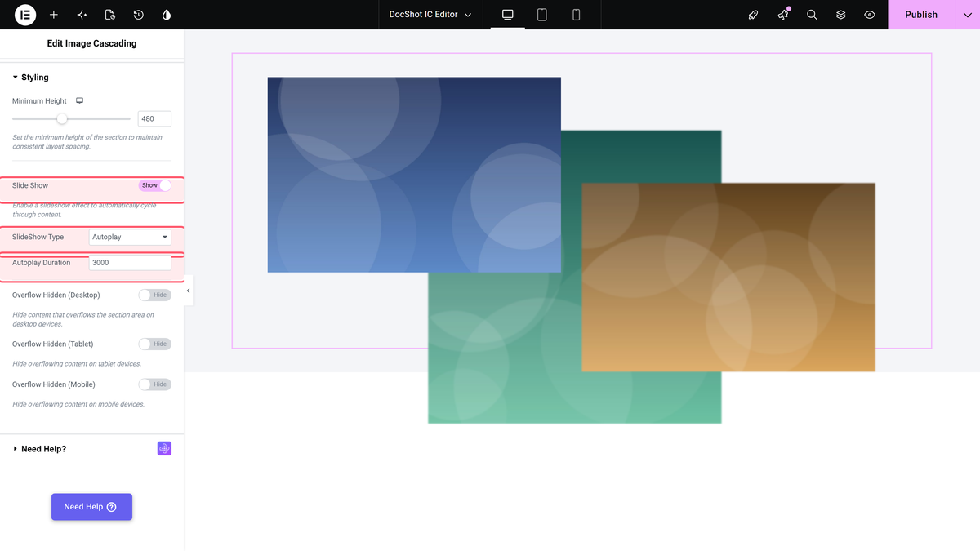Click the Overflow Hidden (Tablet) label
Viewport: 980px width, 551px height.
tap(53, 344)
